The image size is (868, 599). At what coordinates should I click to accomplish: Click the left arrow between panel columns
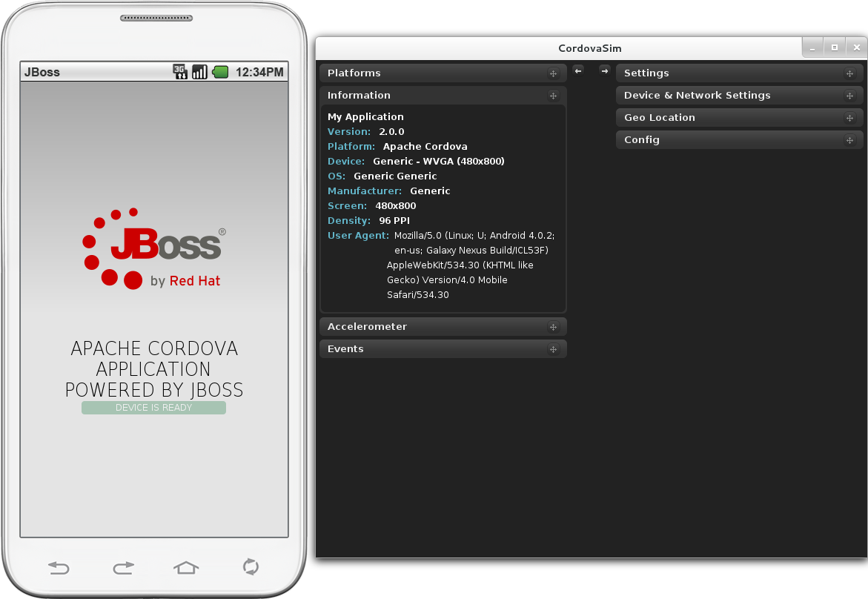click(578, 71)
